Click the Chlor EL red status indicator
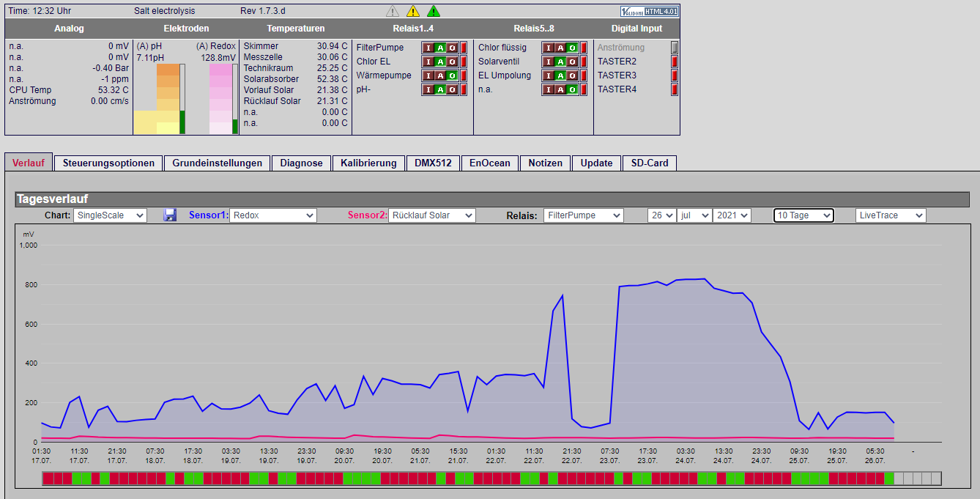The height and width of the screenshot is (499, 980). coord(463,62)
